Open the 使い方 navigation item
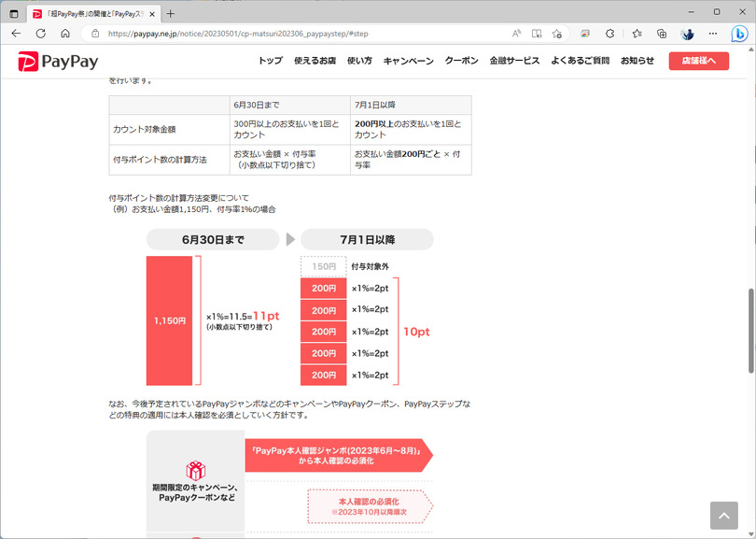 (359, 61)
